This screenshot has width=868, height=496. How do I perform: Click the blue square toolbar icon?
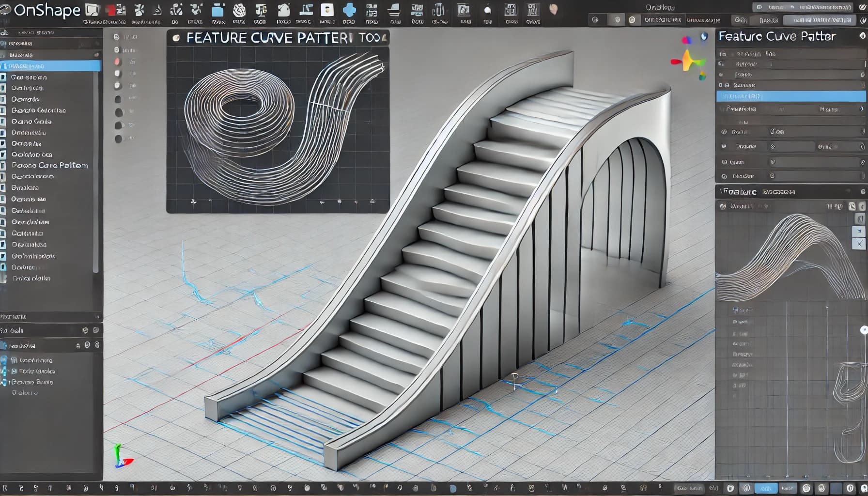(x=218, y=10)
